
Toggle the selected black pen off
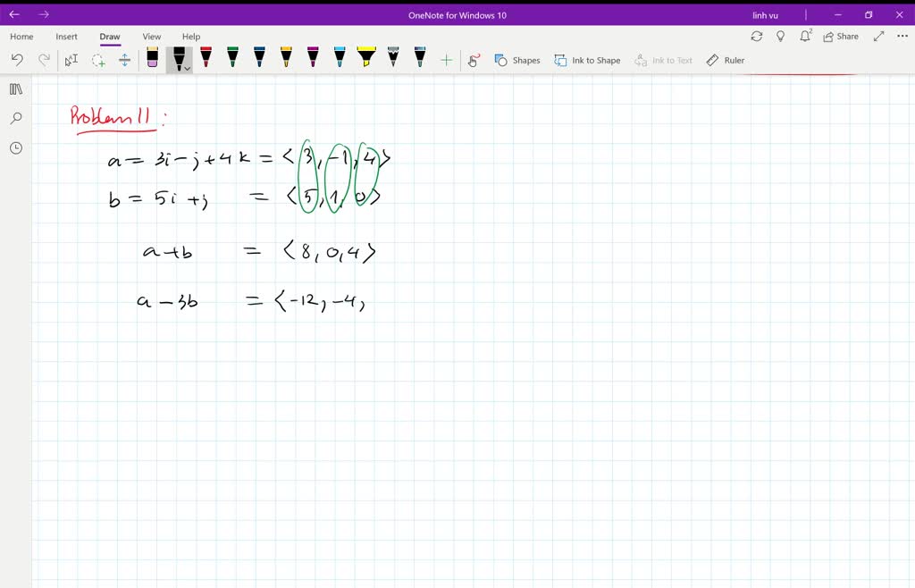[178, 56]
